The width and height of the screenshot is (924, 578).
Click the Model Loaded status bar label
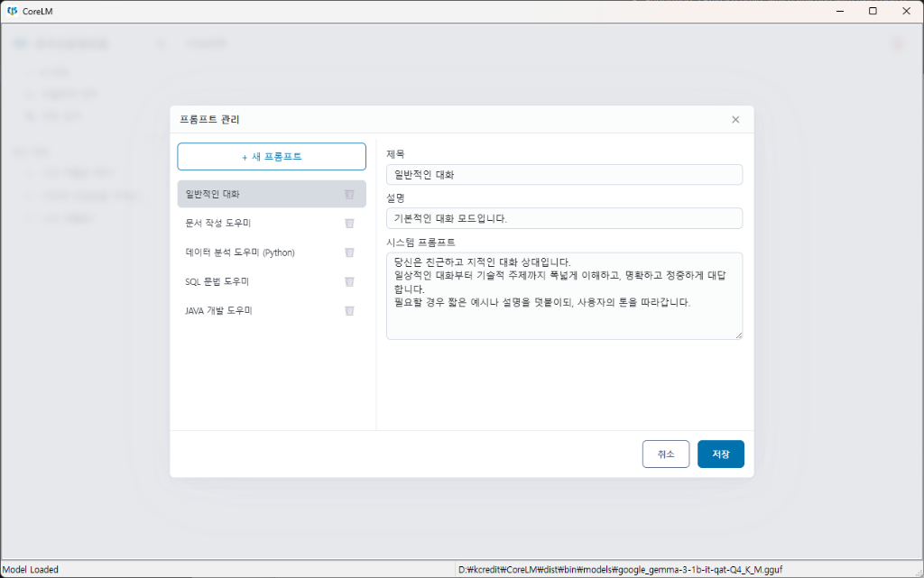pyautogui.click(x=28, y=570)
